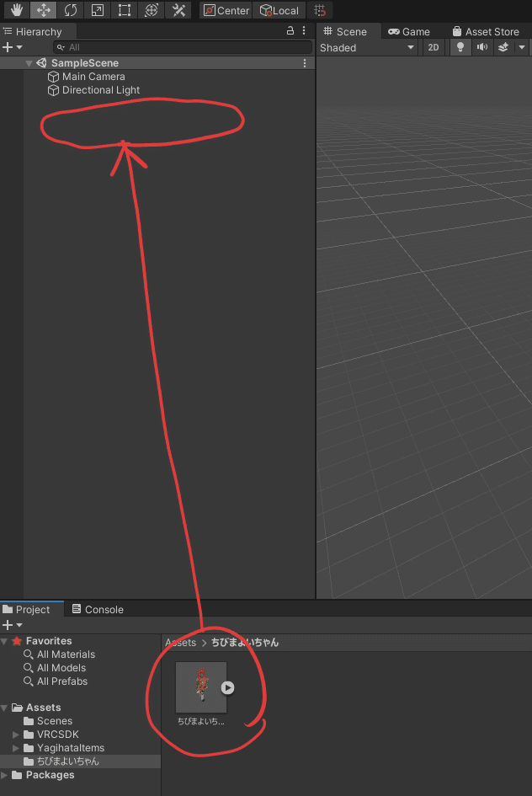The width and height of the screenshot is (532, 796).
Task: Toggle 2D scene view mode
Action: [x=434, y=48]
